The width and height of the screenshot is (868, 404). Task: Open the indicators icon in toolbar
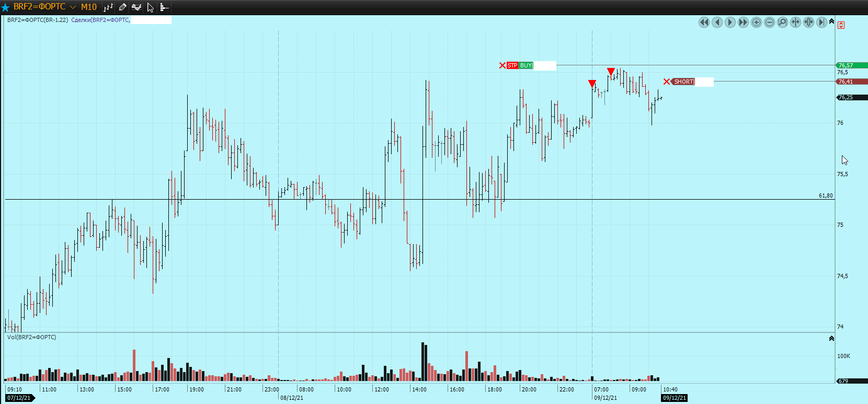(136, 7)
